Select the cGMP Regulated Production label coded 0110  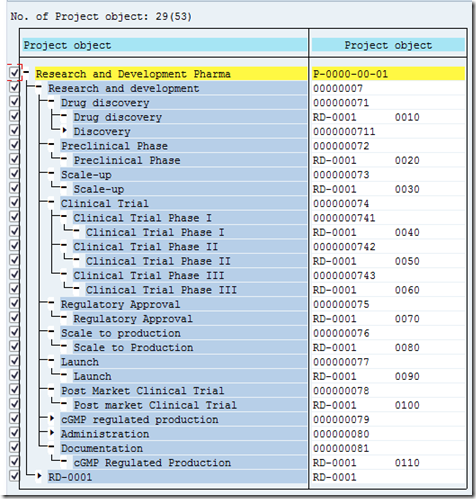(152, 463)
